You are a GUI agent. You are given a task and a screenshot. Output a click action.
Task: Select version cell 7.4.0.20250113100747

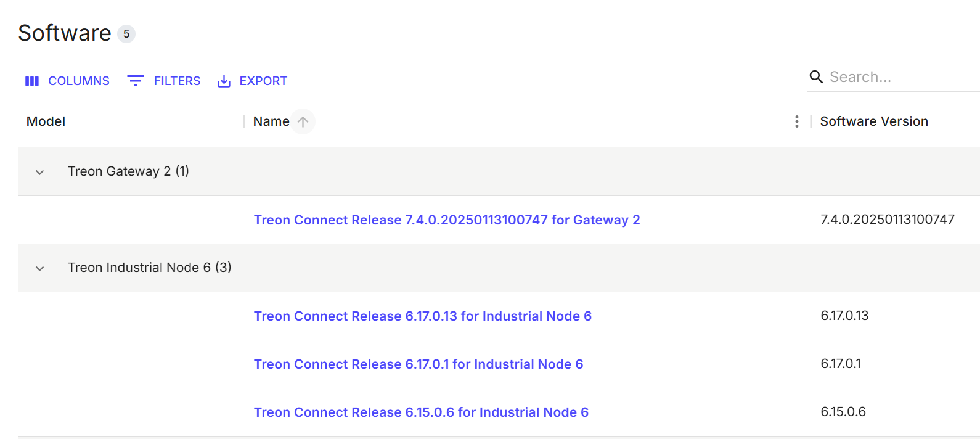tap(888, 219)
